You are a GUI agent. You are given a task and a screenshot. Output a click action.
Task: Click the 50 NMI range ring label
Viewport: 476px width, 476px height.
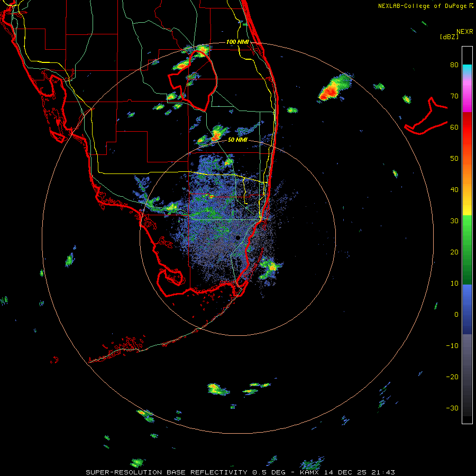[237, 140]
